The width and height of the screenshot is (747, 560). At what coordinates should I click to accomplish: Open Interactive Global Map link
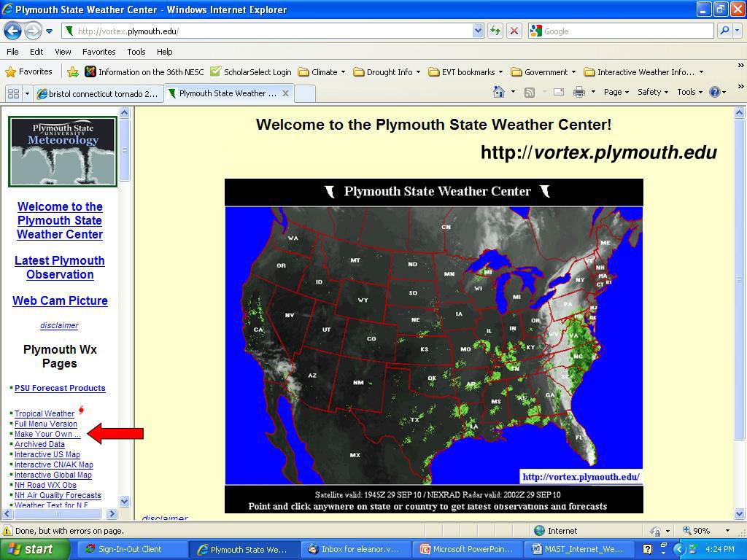[53, 475]
